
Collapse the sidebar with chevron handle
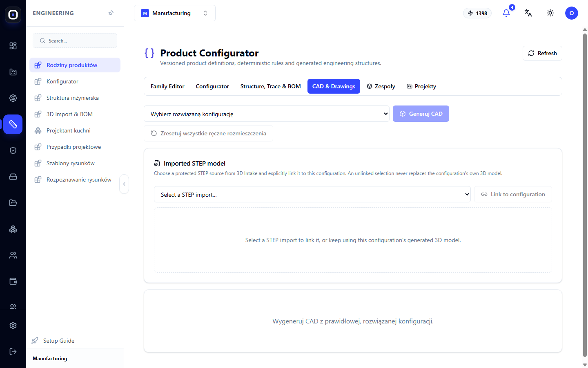click(124, 184)
